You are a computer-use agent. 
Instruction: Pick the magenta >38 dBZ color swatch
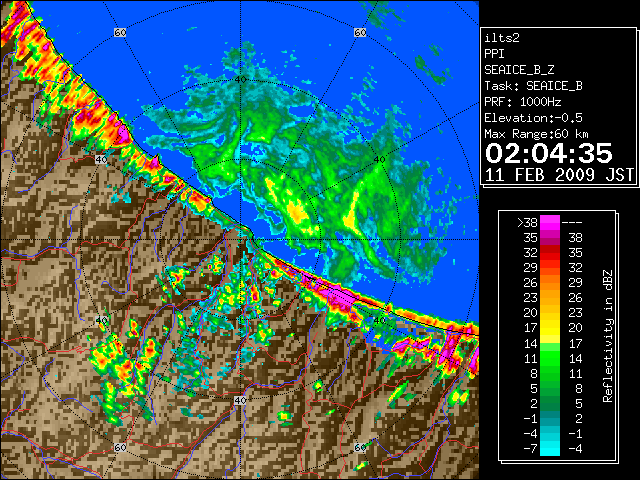550,223
